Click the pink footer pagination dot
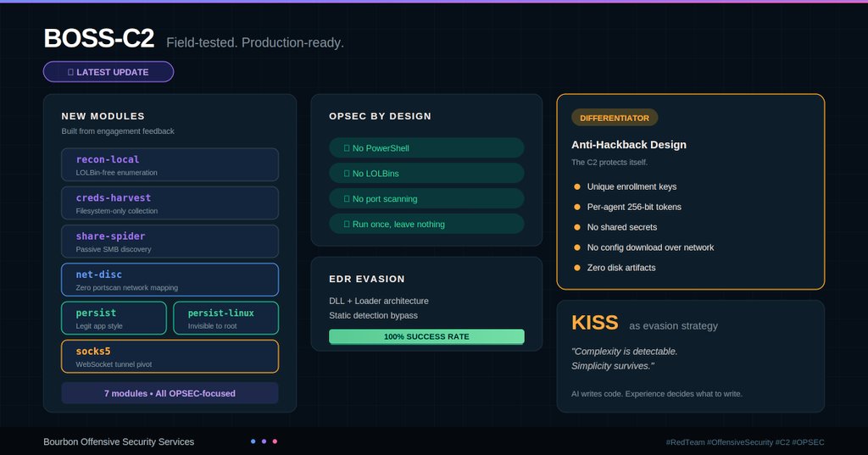This screenshot has height=455, width=868. tap(275, 441)
